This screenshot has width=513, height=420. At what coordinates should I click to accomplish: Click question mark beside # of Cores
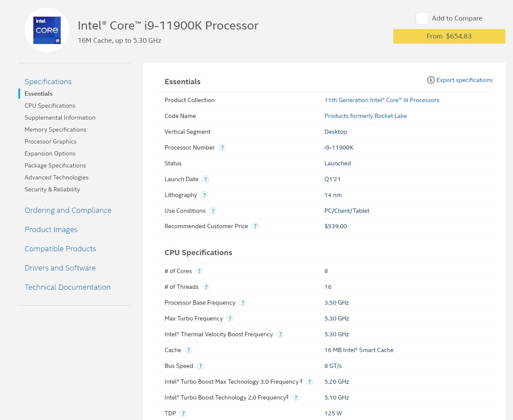199,271
